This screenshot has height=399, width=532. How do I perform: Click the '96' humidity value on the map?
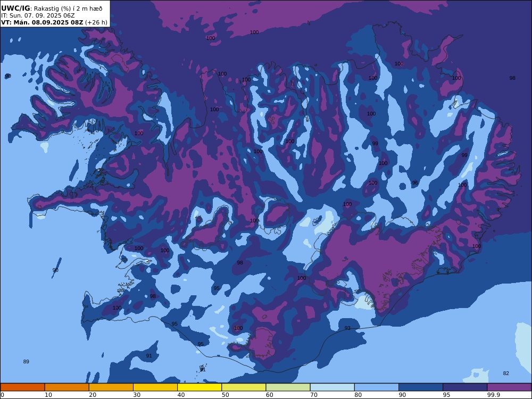click(x=415, y=183)
